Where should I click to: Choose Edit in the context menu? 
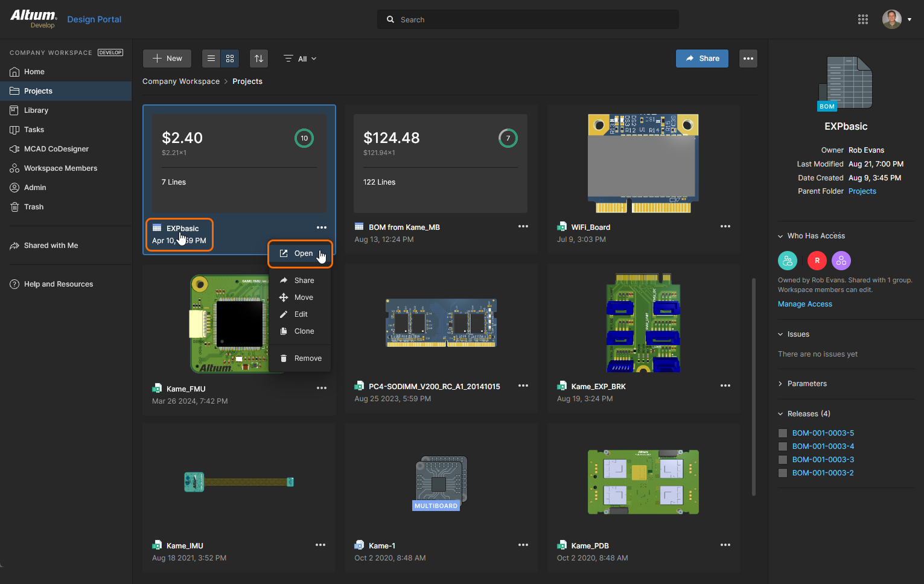pos(300,314)
